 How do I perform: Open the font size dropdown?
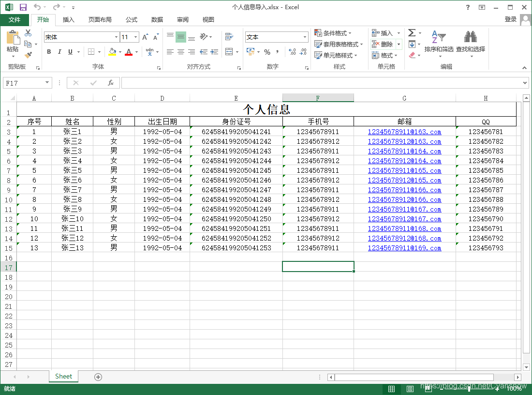(x=136, y=37)
